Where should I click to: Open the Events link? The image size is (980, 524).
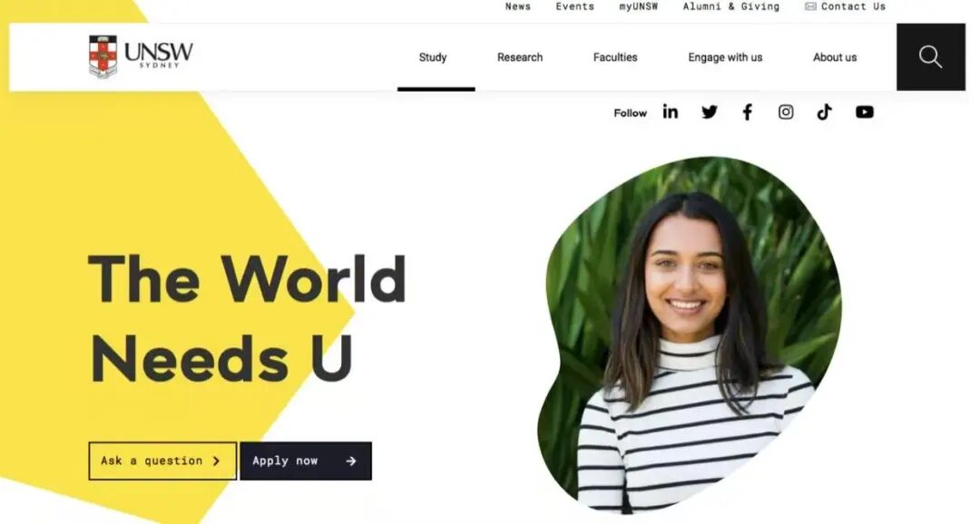575,6
